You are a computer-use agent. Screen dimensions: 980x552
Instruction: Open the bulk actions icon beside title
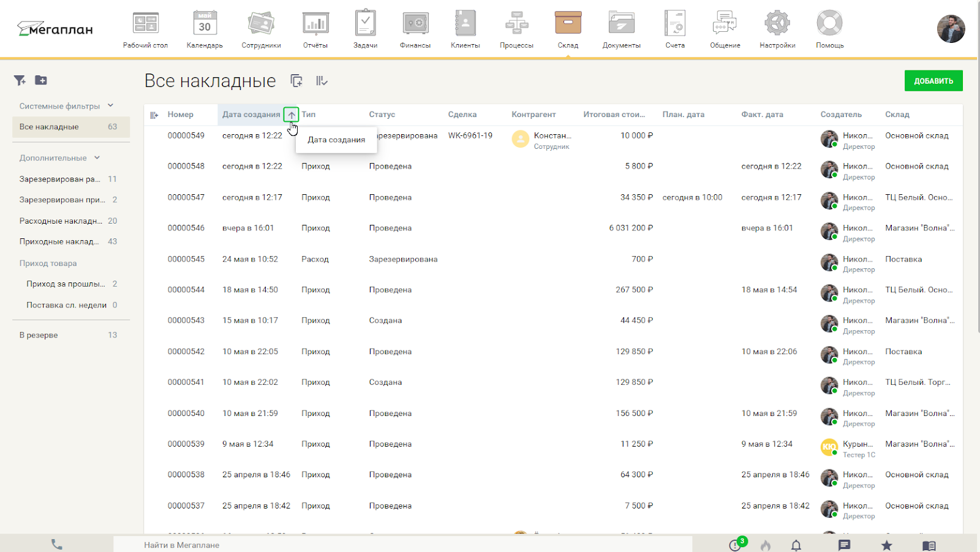(322, 81)
